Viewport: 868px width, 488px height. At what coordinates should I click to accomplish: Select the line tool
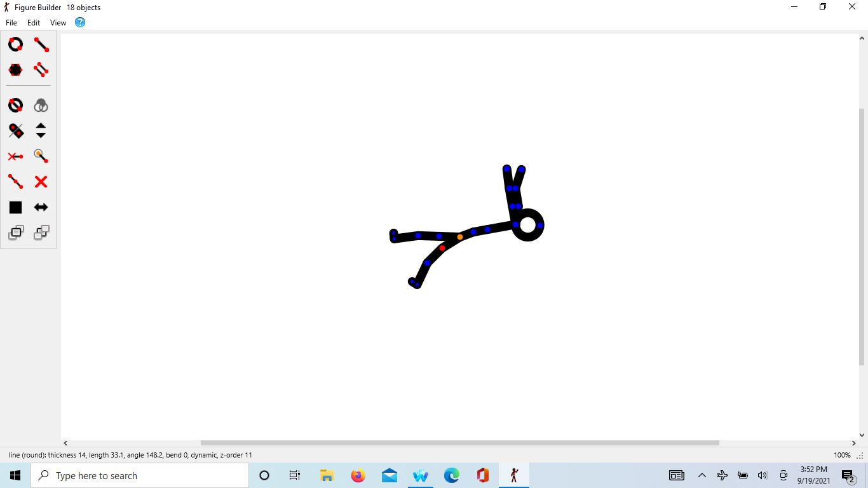tap(41, 44)
